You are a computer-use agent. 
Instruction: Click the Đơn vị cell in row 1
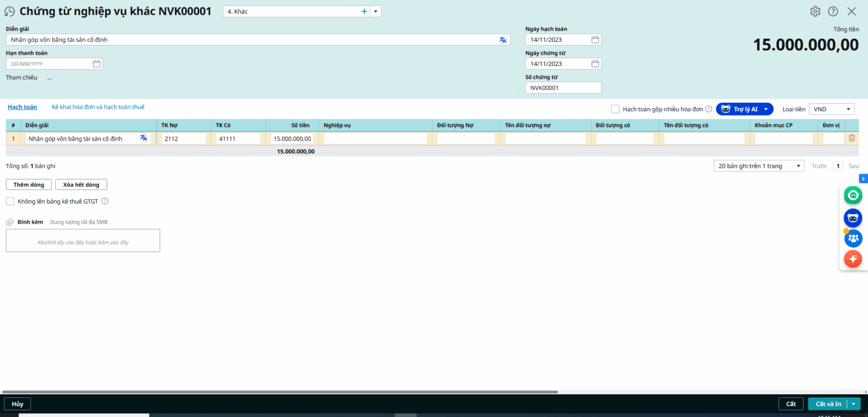(x=833, y=139)
